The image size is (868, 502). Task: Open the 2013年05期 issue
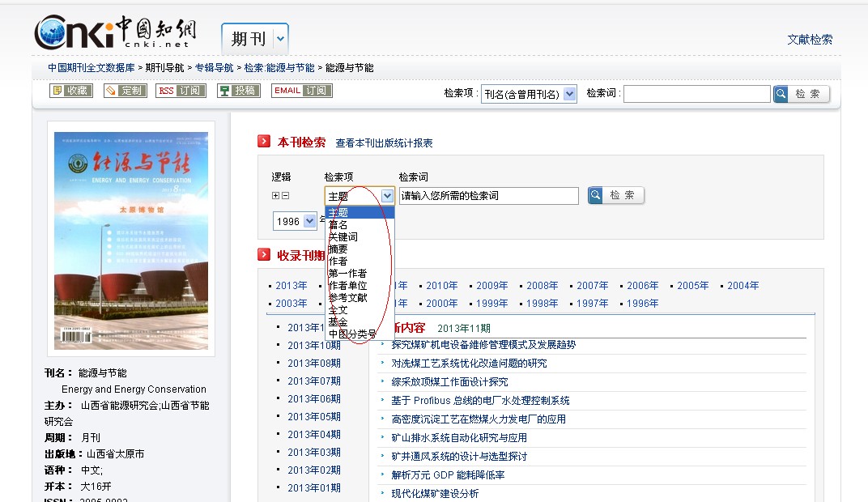(x=314, y=416)
